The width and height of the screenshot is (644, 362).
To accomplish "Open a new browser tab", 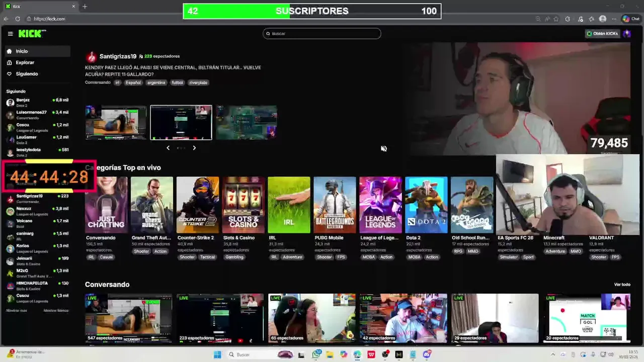I will pos(85,7).
